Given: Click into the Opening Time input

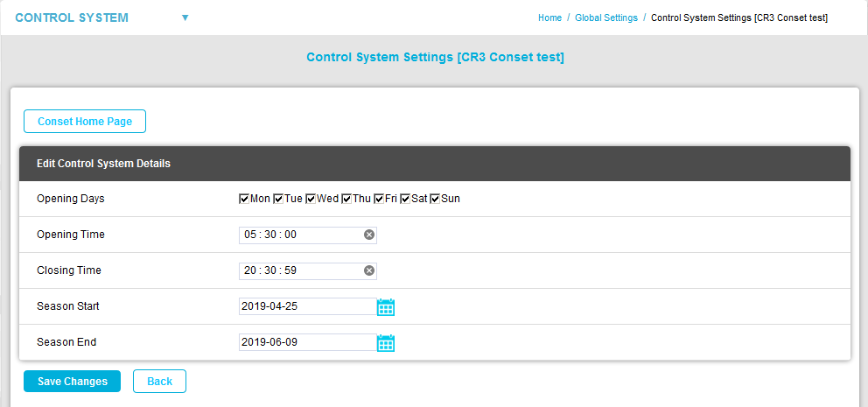Looking at the screenshot, I should pos(299,235).
